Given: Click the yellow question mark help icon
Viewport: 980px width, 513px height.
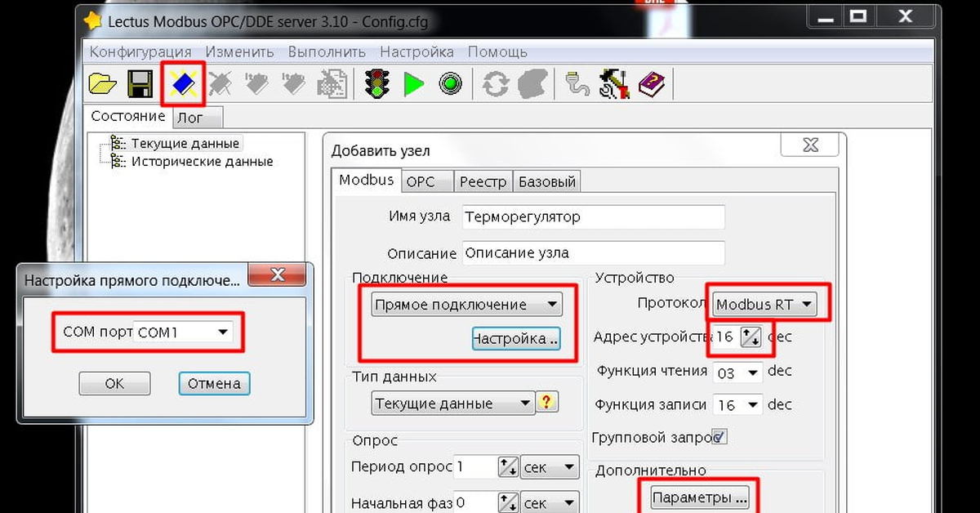Looking at the screenshot, I should coord(546,402).
